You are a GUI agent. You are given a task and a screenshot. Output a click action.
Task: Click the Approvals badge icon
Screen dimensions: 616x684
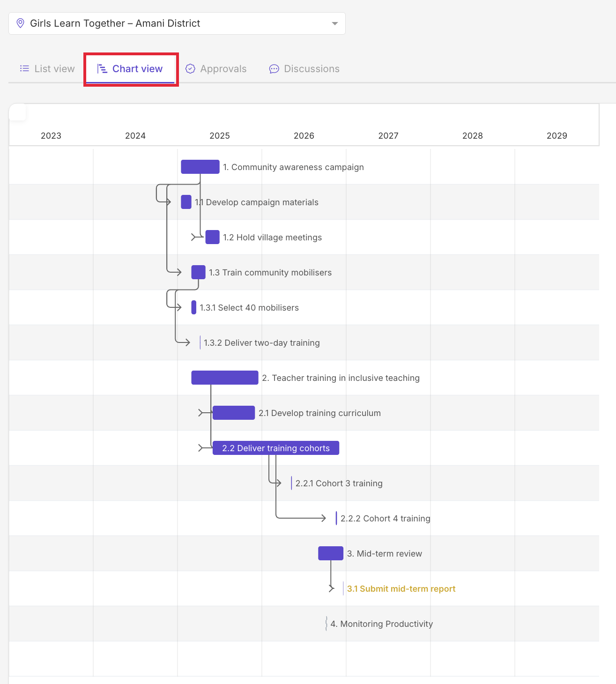190,69
